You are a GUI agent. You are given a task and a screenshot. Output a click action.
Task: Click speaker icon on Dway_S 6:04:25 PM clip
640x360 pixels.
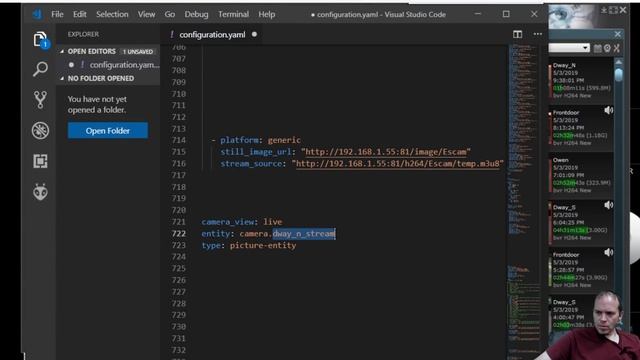click(608, 205)
